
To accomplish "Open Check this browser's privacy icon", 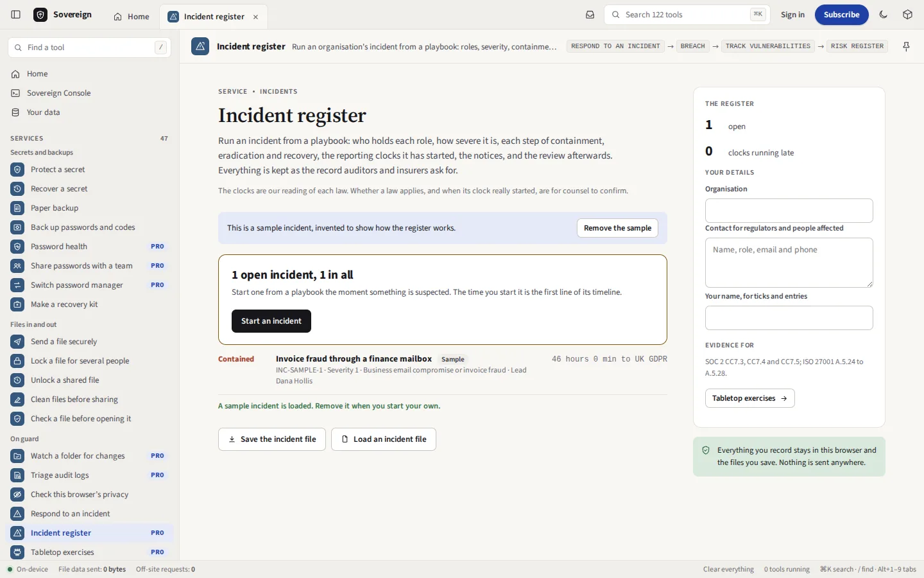I will (x=17, y=495).
